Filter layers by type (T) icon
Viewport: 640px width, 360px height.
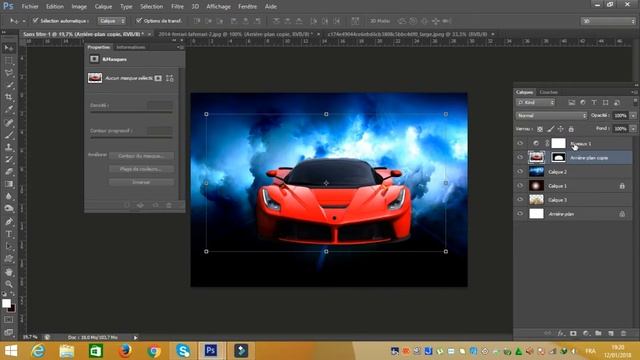(x=594, y=102)
